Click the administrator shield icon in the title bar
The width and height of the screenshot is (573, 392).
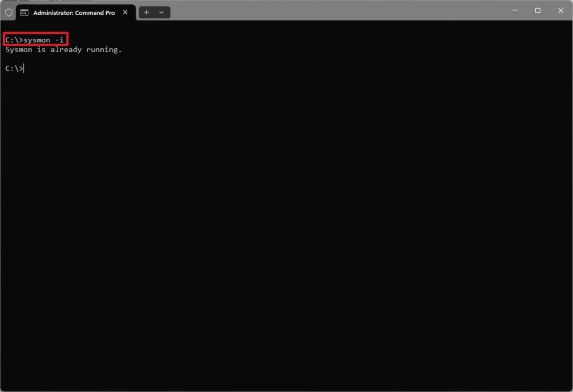9,12
